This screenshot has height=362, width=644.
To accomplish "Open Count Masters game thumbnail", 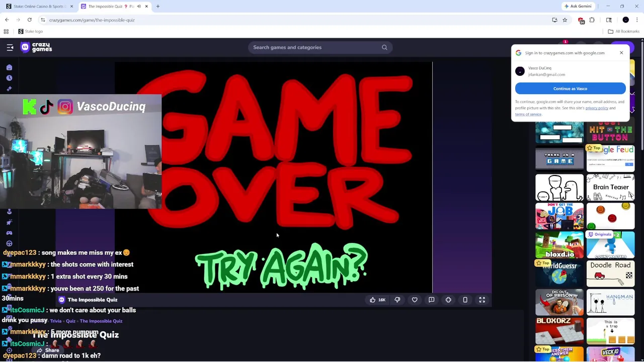I will click(x=611, y=245).
